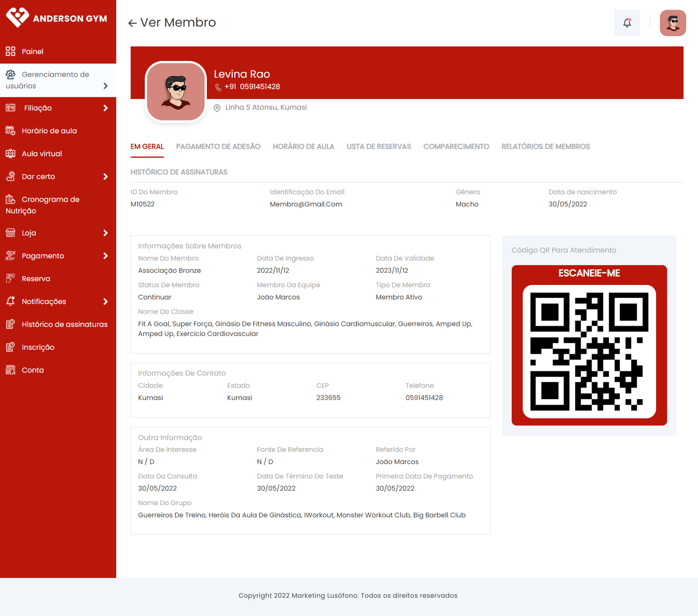Switch to Pagamento de Adesão tab
The width and height of the screenshot is (698, 616).
pyautogui.click(x=218, y=147)
